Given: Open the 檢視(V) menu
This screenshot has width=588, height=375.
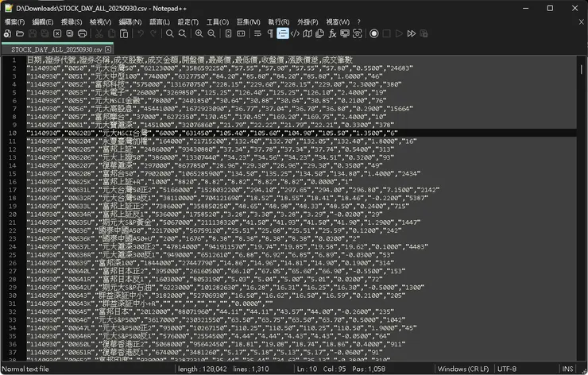Looking at the screenshot, I should 100,21.
